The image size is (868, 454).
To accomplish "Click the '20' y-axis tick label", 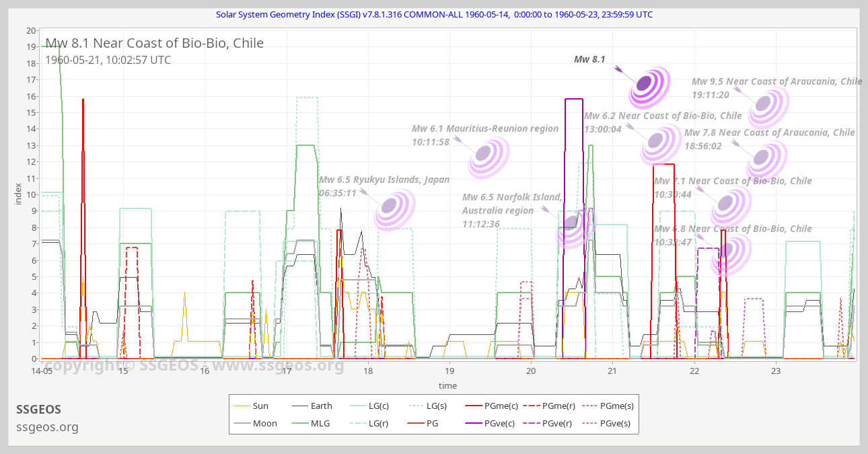I will click(x=31, y=30).
